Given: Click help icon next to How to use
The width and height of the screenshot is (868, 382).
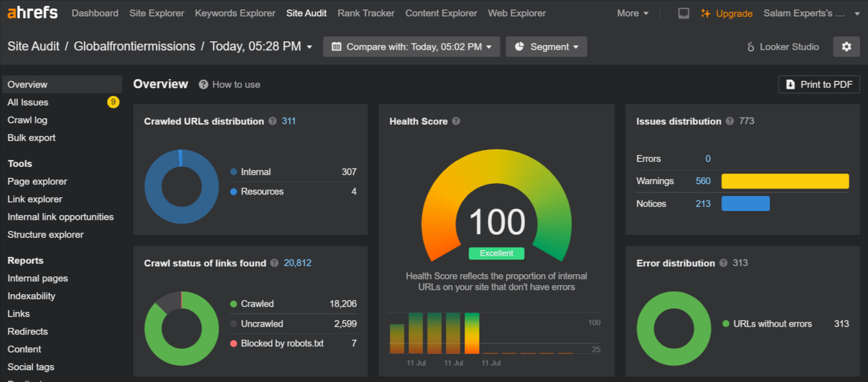Looking at the screenshot, I should tap(203, 85).
